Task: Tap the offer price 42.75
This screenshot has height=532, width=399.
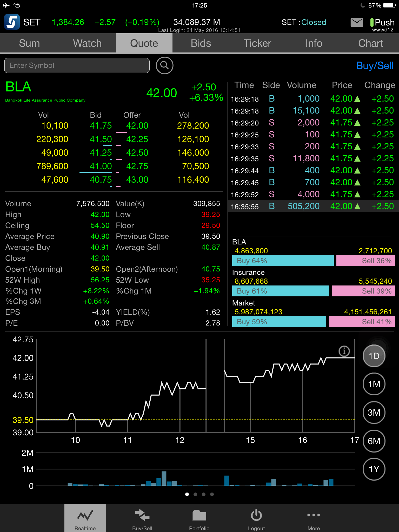Action: [x=137, y=166]
